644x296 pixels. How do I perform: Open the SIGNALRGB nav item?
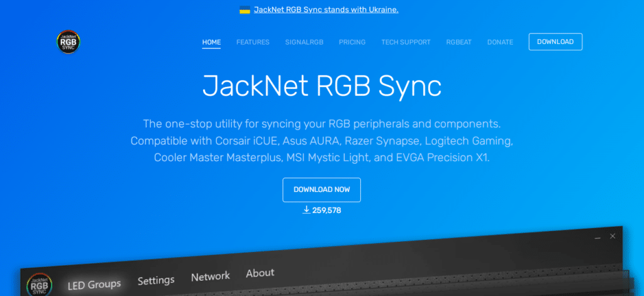(x=304, y=42)
